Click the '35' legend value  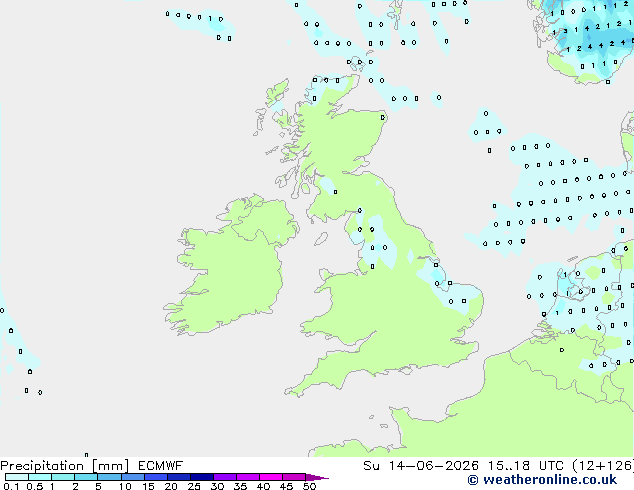[240, 486]
